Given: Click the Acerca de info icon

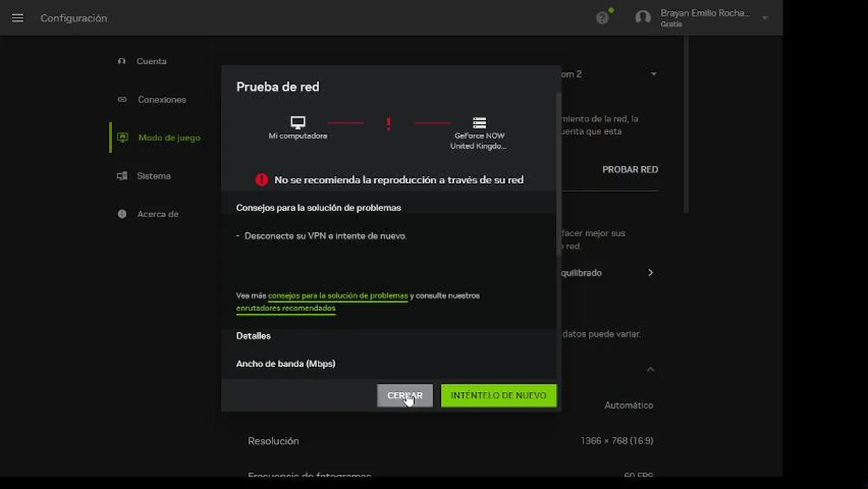Looking at the screenshot, I should click(122, 214).
